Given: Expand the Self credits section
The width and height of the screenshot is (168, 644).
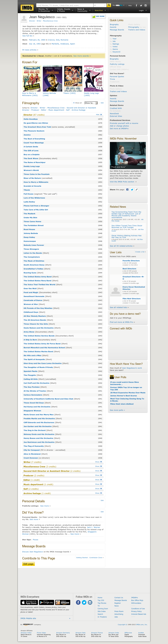Looking at the screenshot, I should pos(99,489).
